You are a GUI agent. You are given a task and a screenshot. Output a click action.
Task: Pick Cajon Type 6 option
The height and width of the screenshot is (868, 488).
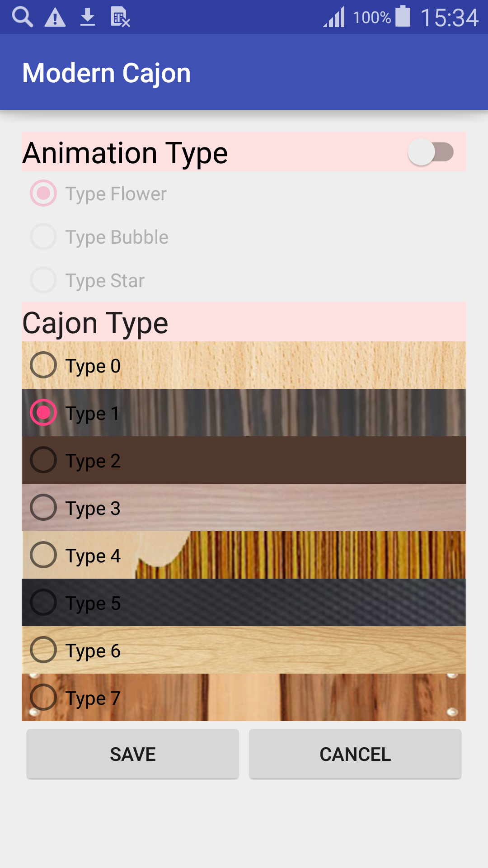pos(43,650)
